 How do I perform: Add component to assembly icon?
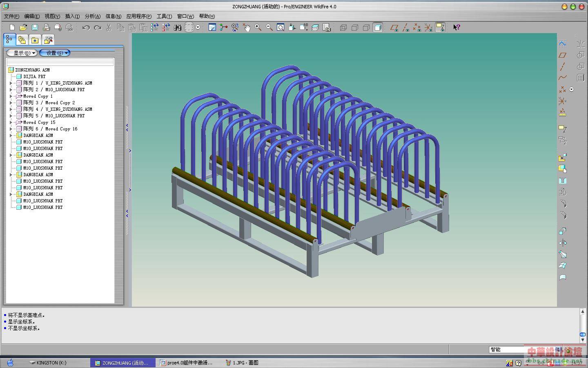coord(563,157)
